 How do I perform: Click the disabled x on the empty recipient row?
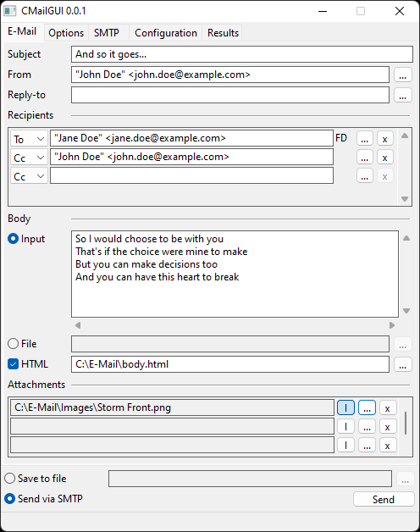(384, 175)
